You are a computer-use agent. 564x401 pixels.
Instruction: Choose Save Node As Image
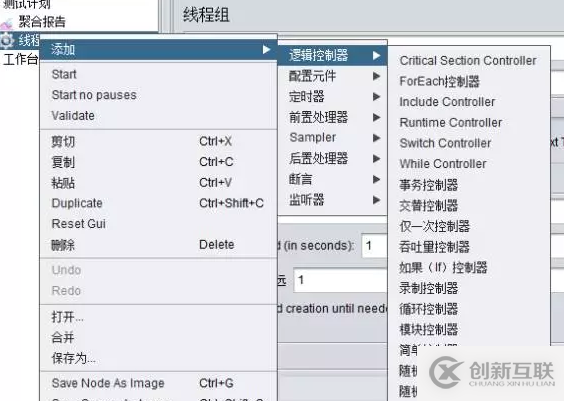coord(159,383)
